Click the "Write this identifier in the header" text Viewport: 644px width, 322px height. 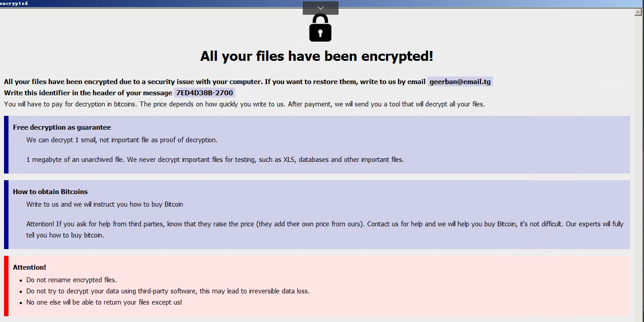coord(88,93)
